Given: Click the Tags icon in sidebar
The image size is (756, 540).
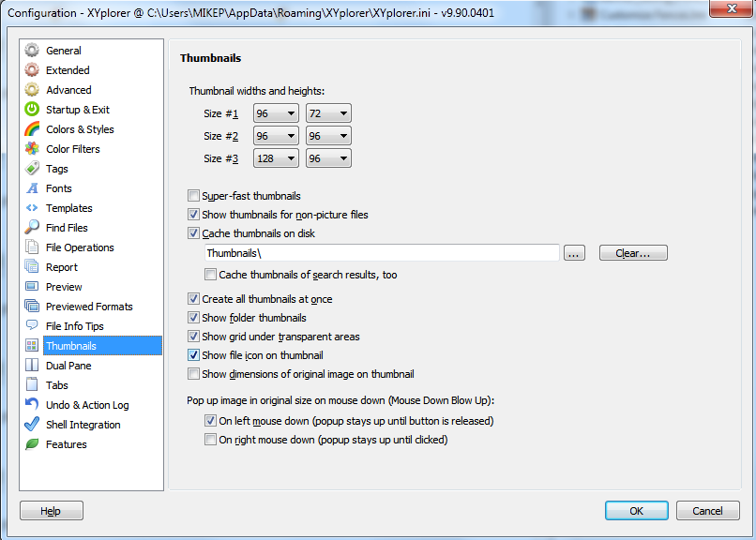Looking at the screenshot, I should 32,169.
